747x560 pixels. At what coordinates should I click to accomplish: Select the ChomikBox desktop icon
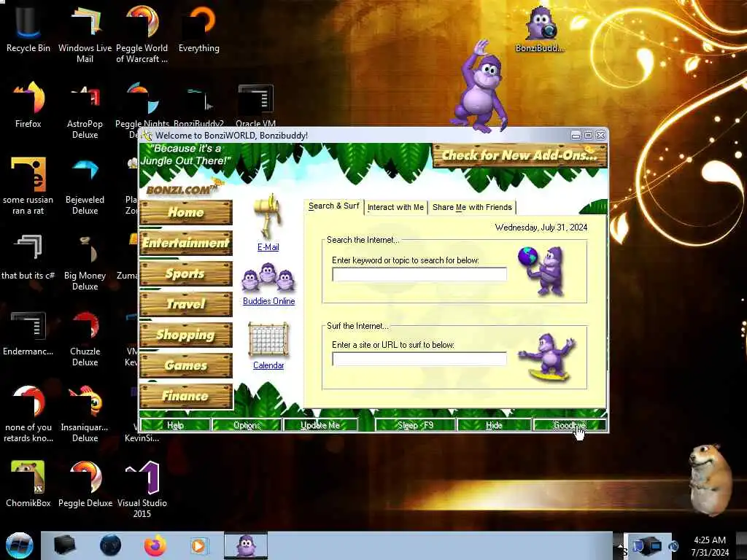click(x=28, y=483)
